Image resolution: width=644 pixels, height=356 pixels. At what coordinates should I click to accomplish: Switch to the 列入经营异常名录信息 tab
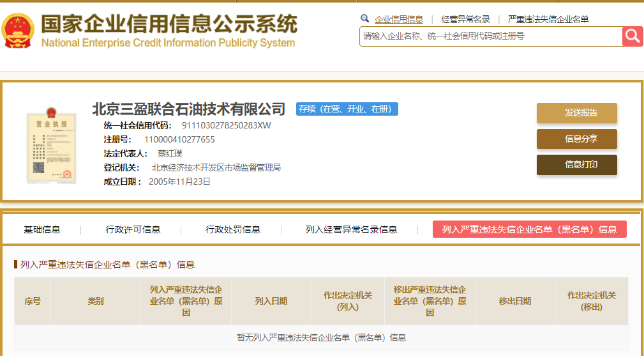pyautogui.click(x=351, y=229)
